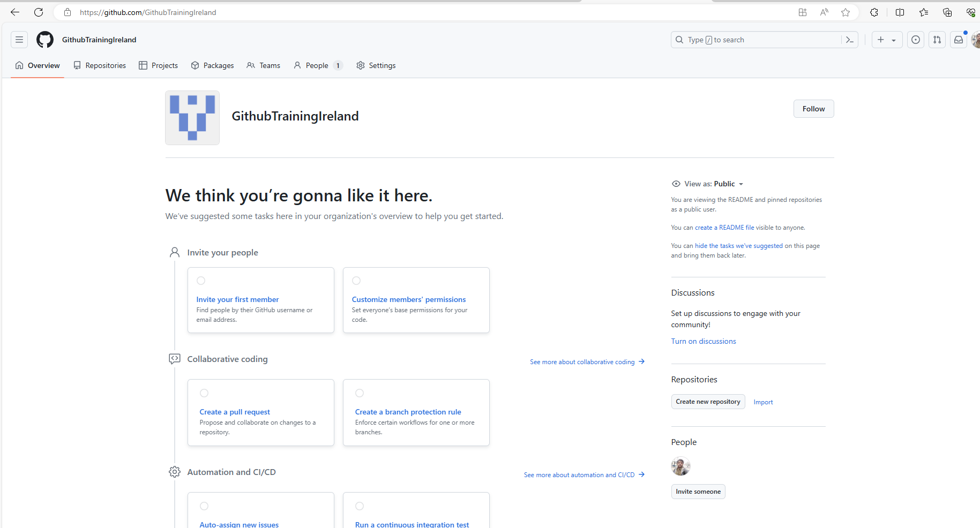Open the Teams tab
The image size is (980, 528).
click(x=263, y=65)
